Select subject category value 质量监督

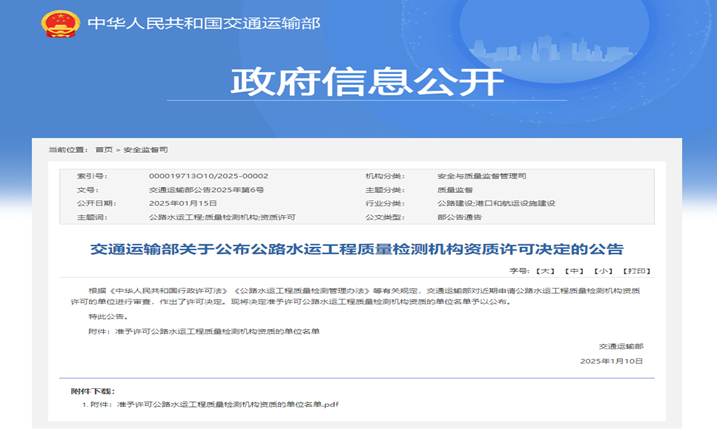point(455,190)
